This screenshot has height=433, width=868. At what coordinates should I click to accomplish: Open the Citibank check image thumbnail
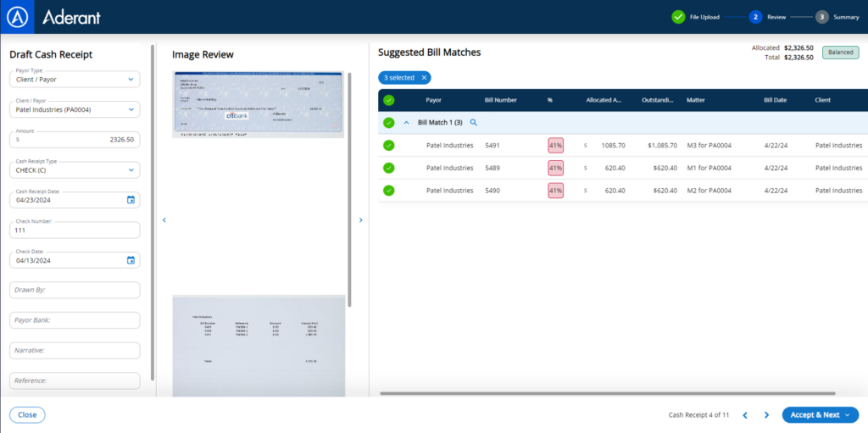pyautogui.click(x=258, y=104)
